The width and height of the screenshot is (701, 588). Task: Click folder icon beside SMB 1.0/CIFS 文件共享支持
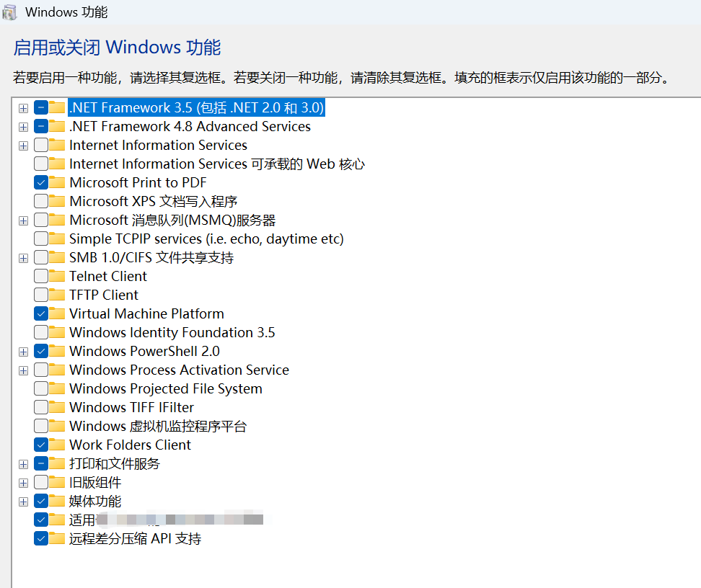pyautogui.click(x=57, y=258)
